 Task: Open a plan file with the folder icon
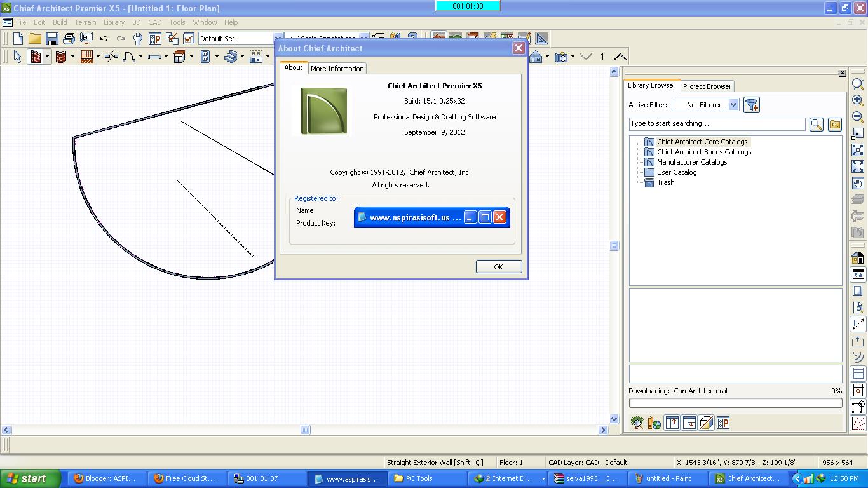(x=35, y=39)
